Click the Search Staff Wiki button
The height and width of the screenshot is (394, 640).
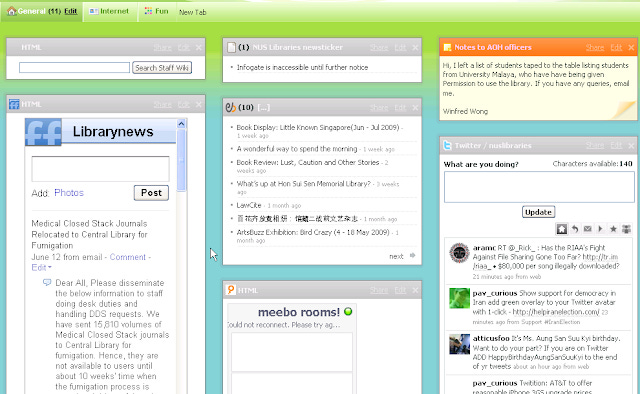pyautogui.click(x=162, y=68)
